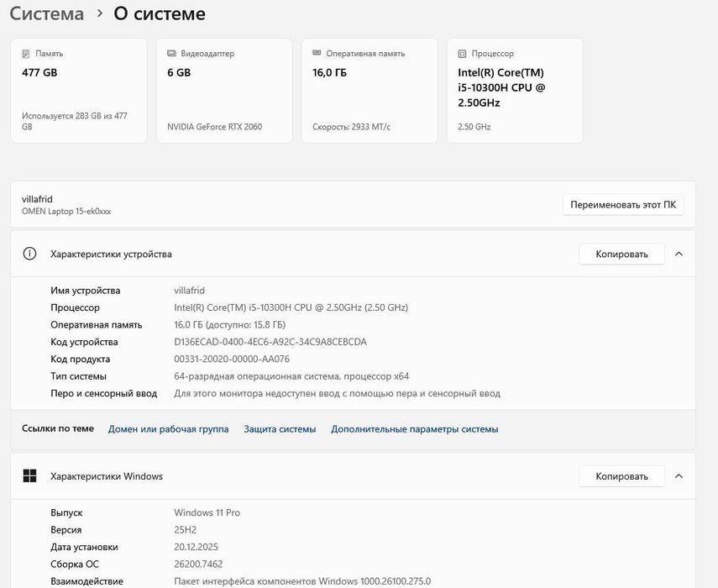Viewport: 718px width, 588px height.
Task: Click OS build 26200.7462
Action: (x=198, y=564)
